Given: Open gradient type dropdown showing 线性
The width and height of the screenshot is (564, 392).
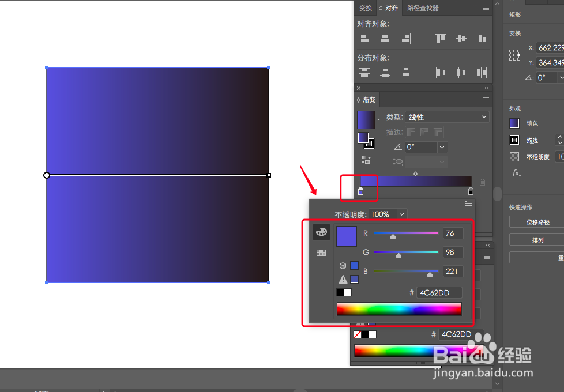Looking at the screenshot, I should 447,117.
